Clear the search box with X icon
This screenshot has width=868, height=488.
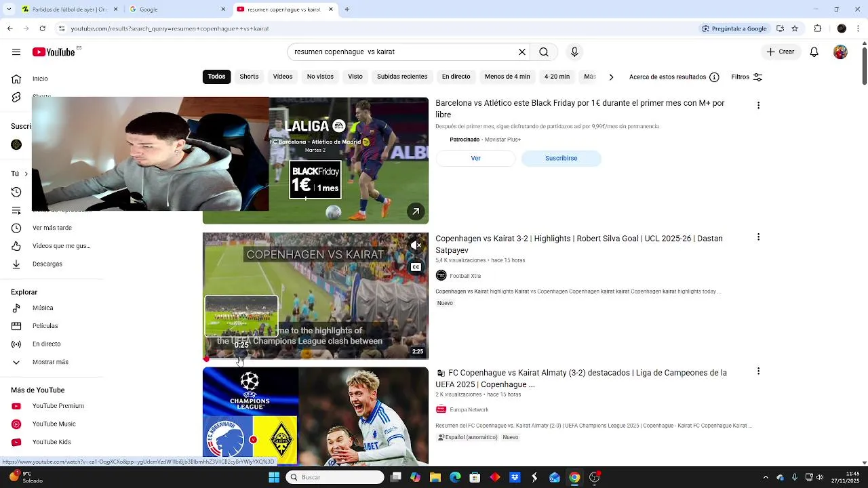(x=522, y=52)
